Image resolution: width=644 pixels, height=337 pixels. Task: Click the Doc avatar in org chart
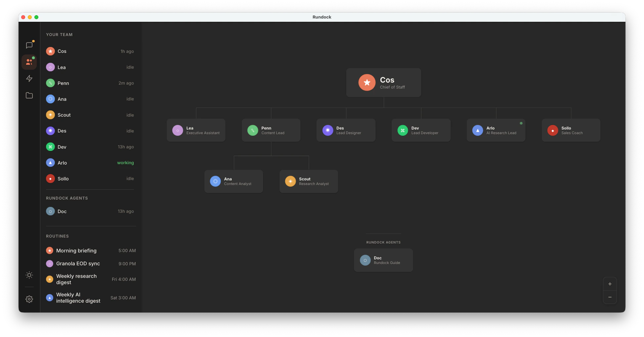[365, 260]
